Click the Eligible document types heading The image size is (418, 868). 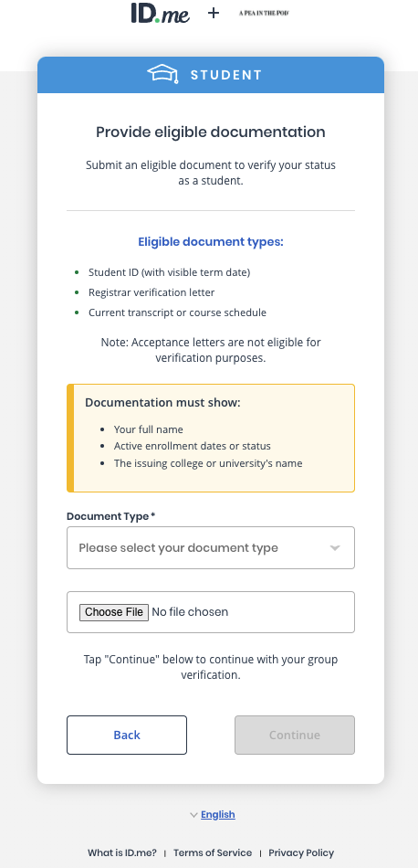(x=211, y=242)
